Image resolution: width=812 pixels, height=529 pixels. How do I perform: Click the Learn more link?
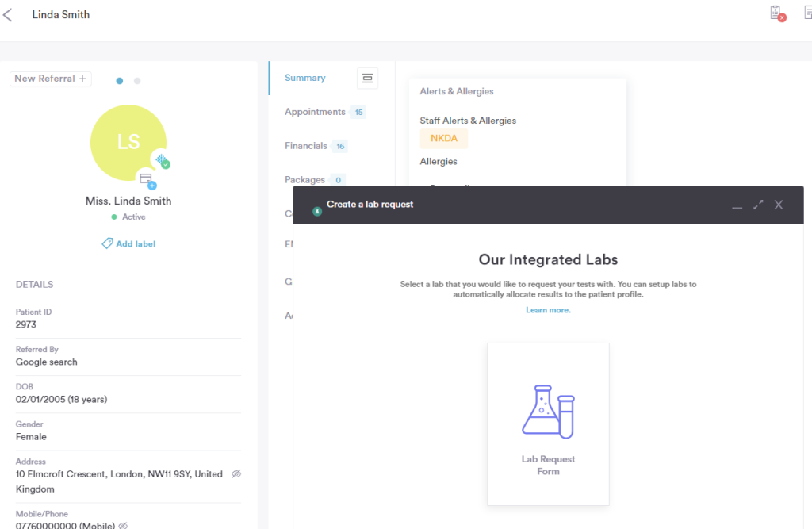[548, 310]
